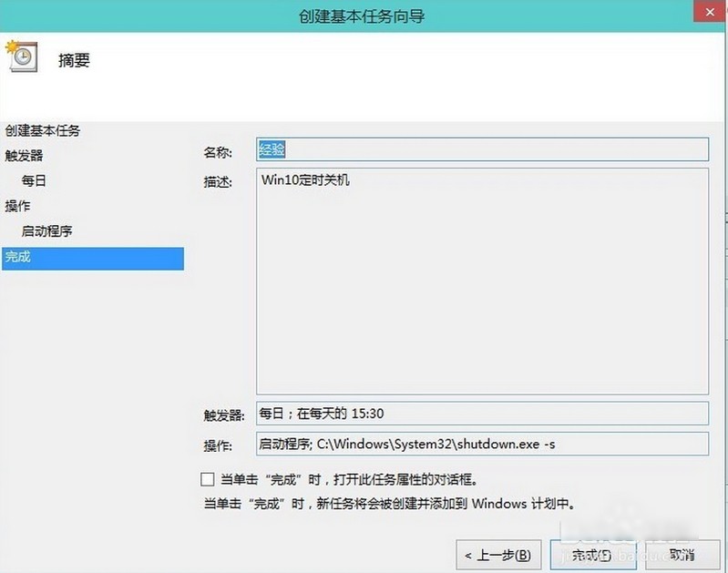Select the 创建基本任务 step in sidebar

click(x=43, y=131)
